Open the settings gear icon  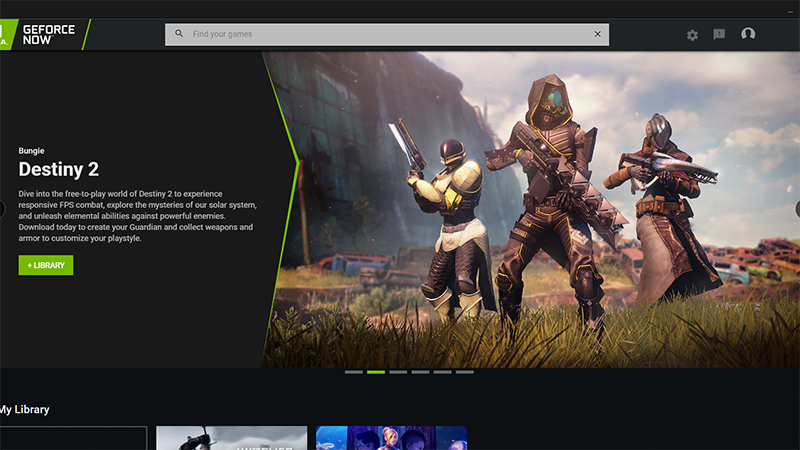tap(692, 35)
